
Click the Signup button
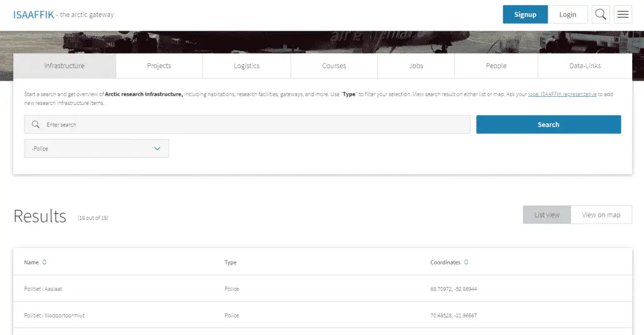pos(525,14)
